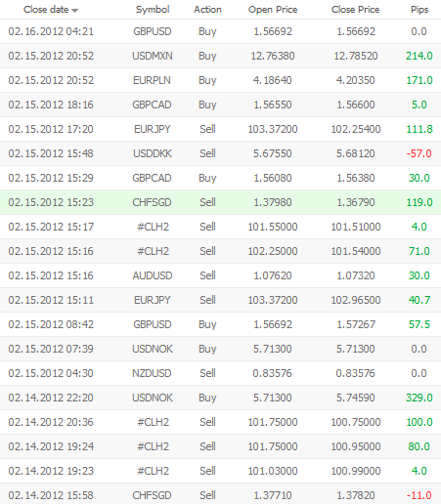Click close date 02.14.2012 15:58
Screen dimensions: 441x504
pos(51,495)
